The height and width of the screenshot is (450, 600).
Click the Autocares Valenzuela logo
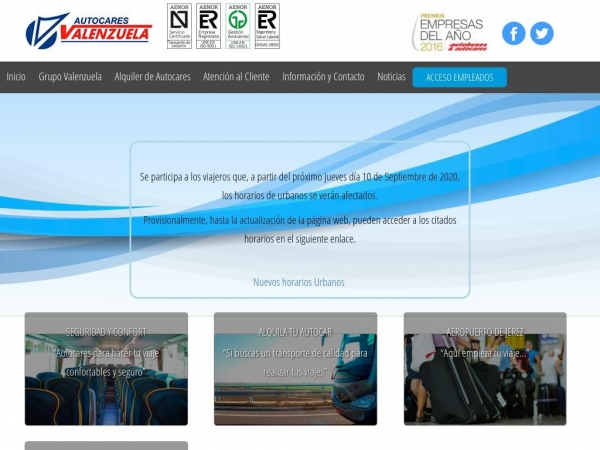[89, 31]
